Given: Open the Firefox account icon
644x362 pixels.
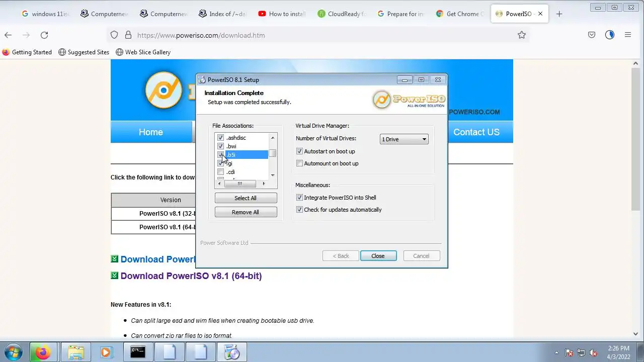Looking at the screenshot, I should [610, 35].
